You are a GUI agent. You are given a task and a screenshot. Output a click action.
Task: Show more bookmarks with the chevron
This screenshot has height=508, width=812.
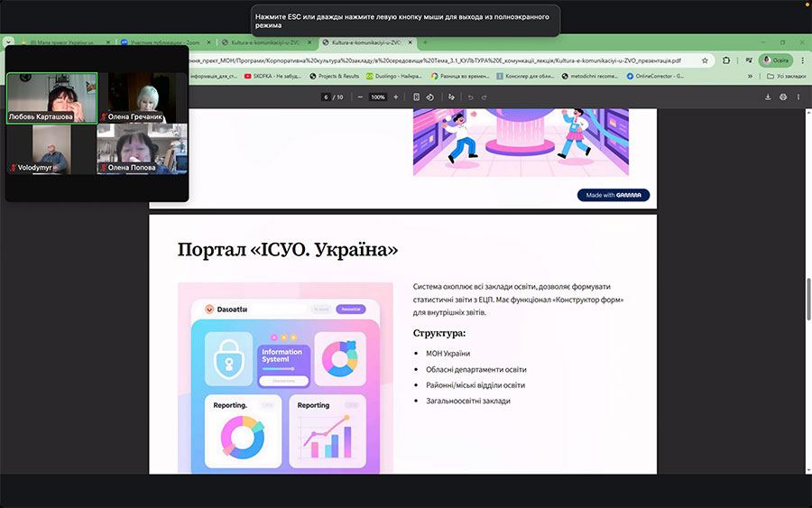750,76
